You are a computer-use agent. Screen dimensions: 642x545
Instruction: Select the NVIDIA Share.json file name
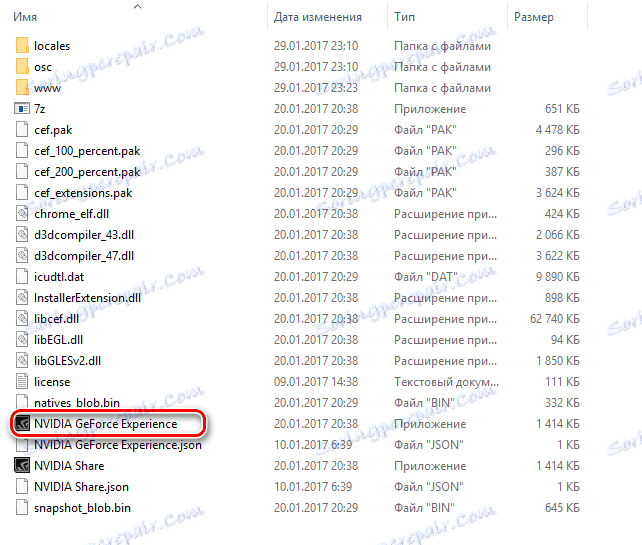[81, 487]
